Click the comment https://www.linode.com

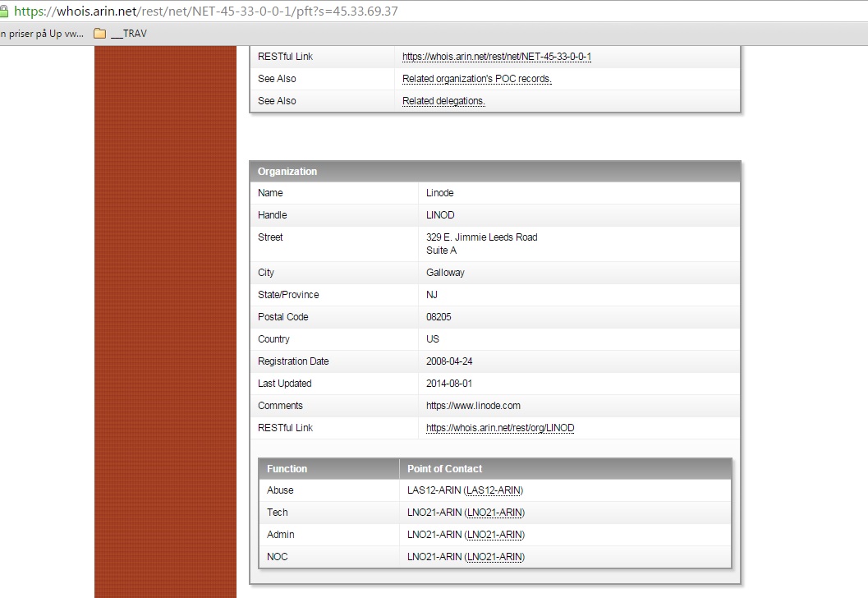coord(473,405)
